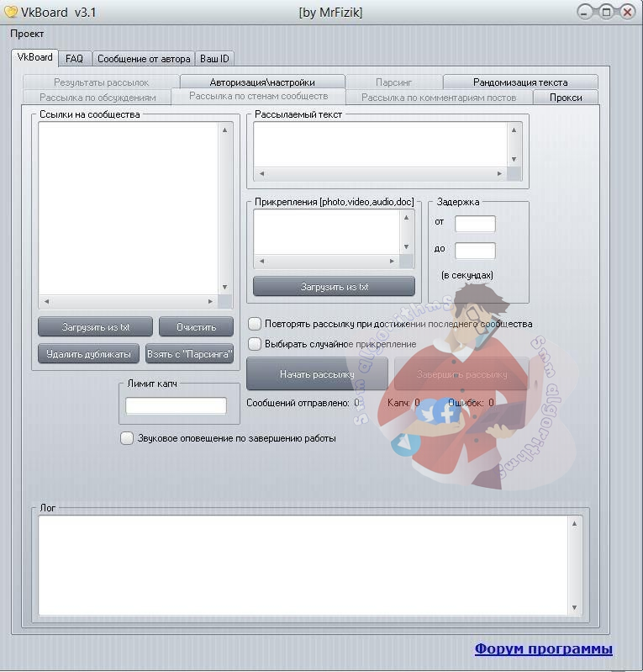Screen dimensions: 643x672
Task: Toggle Выбирать случайное прикрепление checkbox
Action: 255,344
